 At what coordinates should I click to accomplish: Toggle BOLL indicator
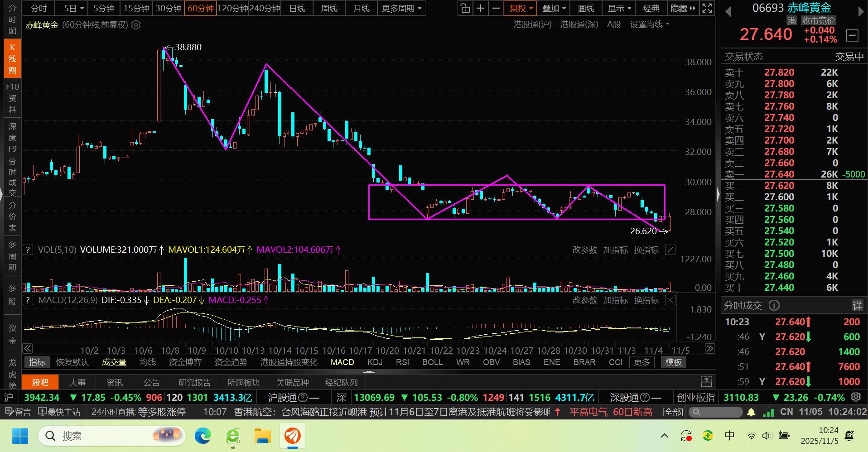coord(432,362)
